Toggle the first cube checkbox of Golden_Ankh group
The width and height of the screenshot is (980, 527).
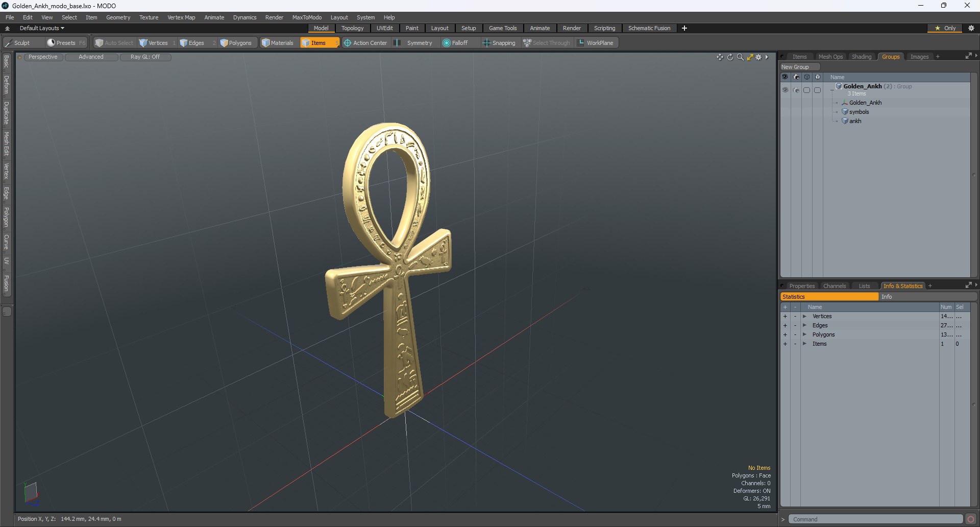(x=806, y=90)
